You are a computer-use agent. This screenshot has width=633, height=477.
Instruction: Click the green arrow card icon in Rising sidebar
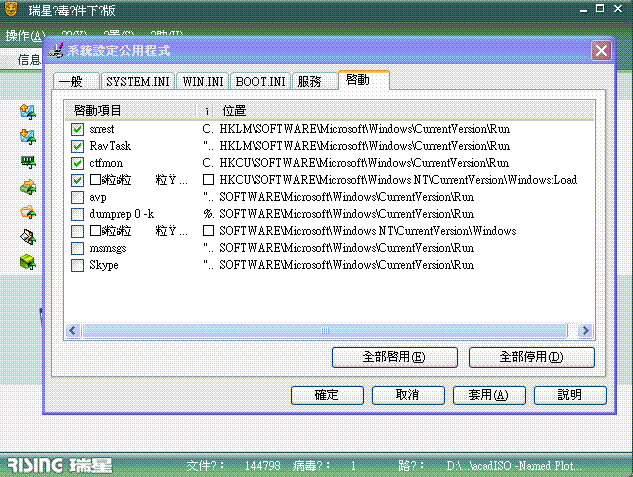[28, 187]
